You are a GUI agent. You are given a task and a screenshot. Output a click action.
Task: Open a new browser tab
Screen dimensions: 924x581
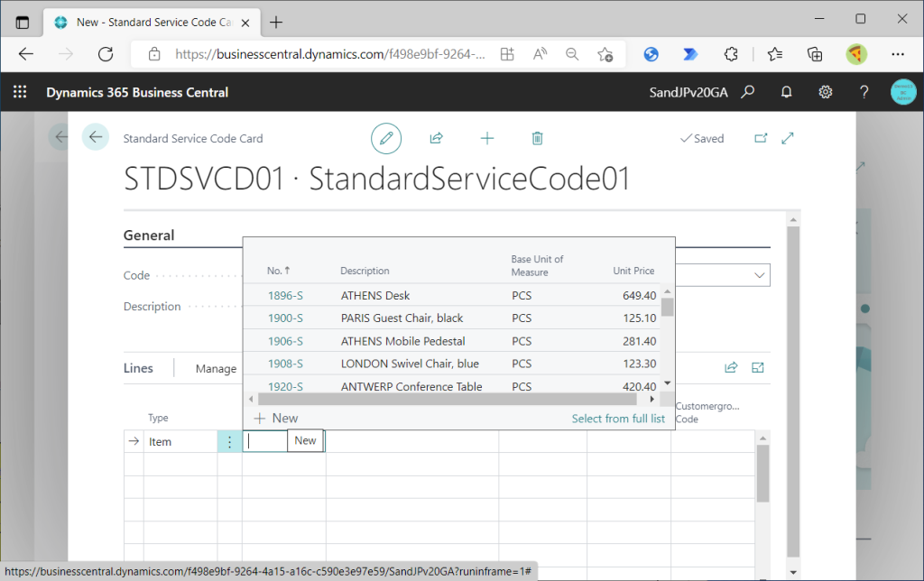coord(276,23)
